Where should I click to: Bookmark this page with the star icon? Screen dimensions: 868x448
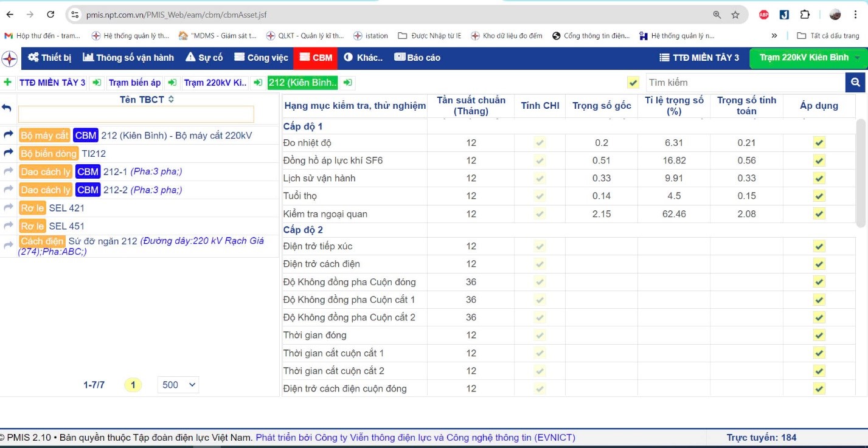pos(735,15)
